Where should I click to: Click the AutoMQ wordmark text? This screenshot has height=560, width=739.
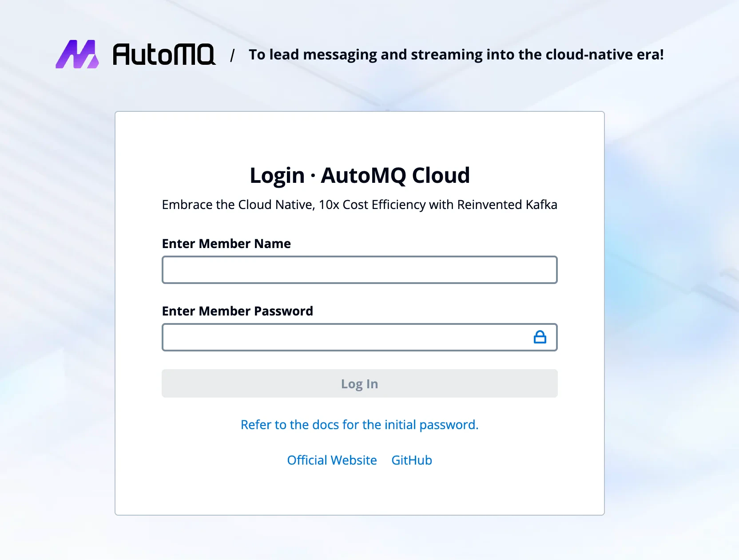[164, 54]
